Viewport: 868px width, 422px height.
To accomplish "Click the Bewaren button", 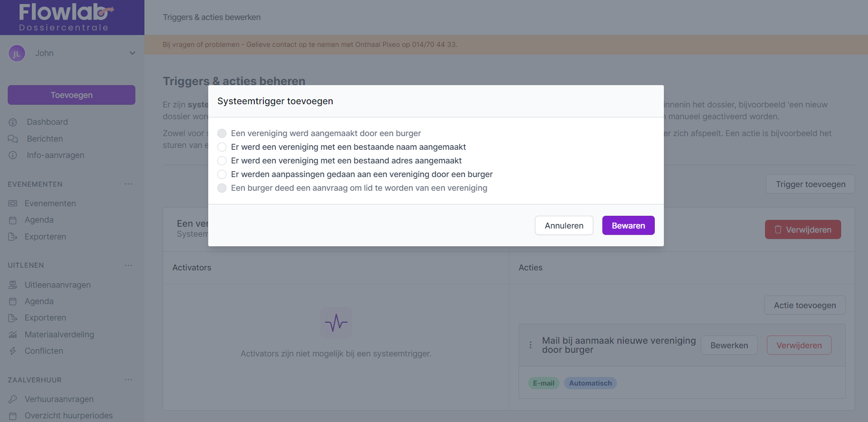I will (628, 225).
